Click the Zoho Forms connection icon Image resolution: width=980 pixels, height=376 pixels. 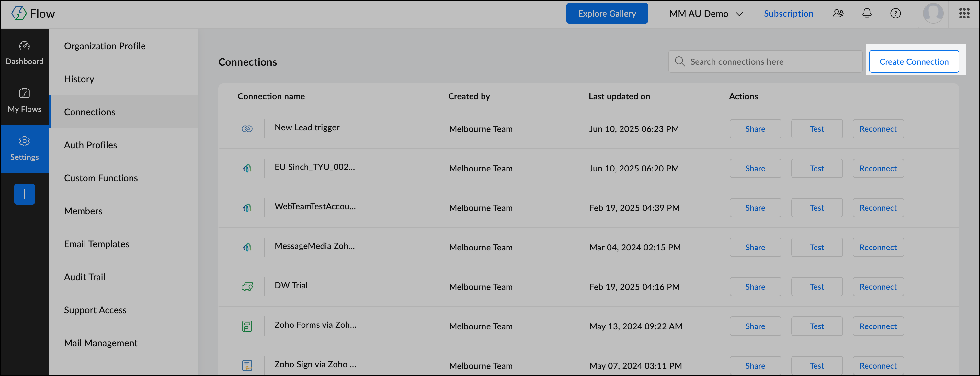pos(247,326)
